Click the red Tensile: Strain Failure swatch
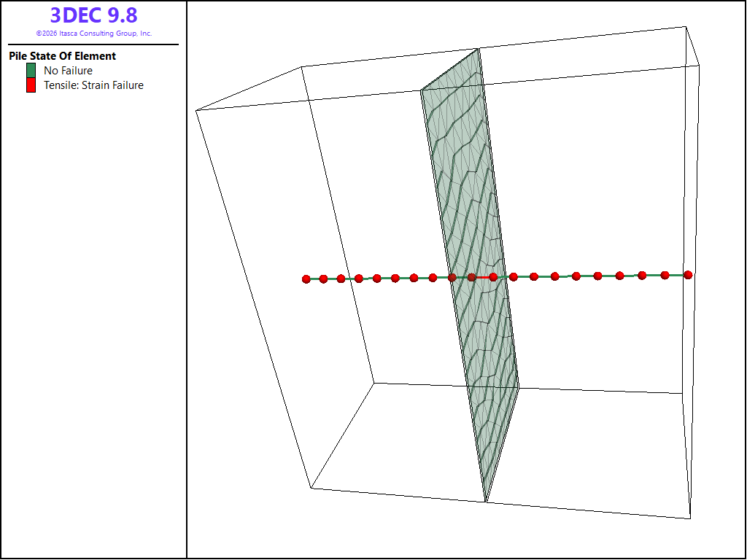The width and height of the screenshot is (747, 560). tap(31, 85)
